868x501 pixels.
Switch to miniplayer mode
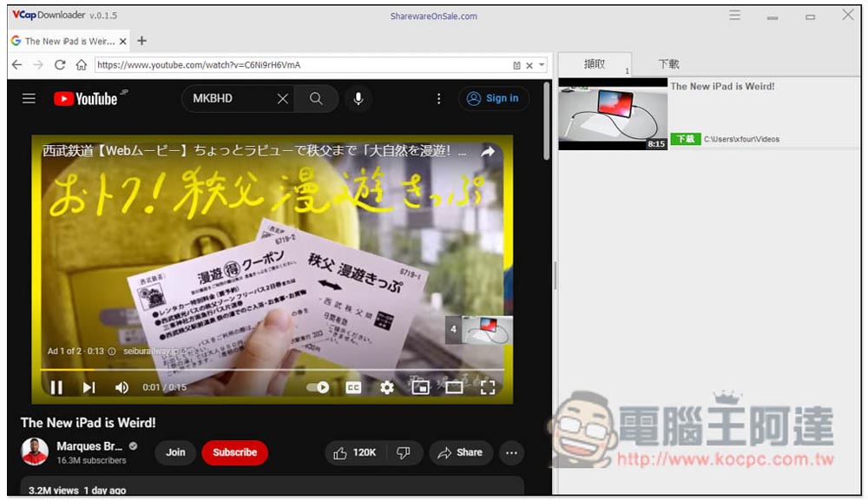tap(421, 387)
